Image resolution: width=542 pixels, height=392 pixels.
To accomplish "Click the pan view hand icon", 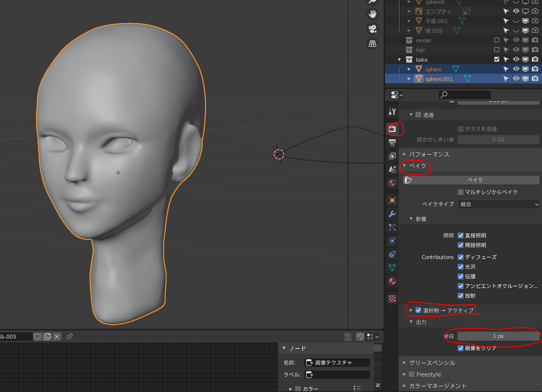I will coord(372,13).
